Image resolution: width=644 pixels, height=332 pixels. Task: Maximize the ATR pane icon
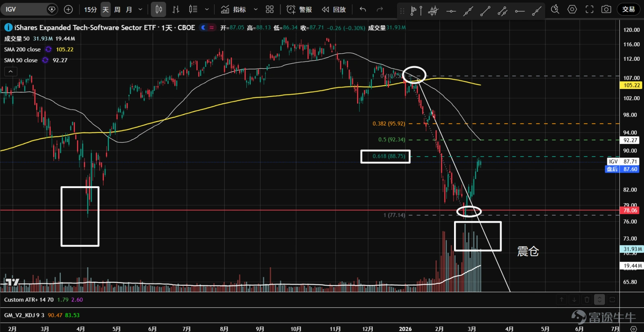[x=612, y=299]
